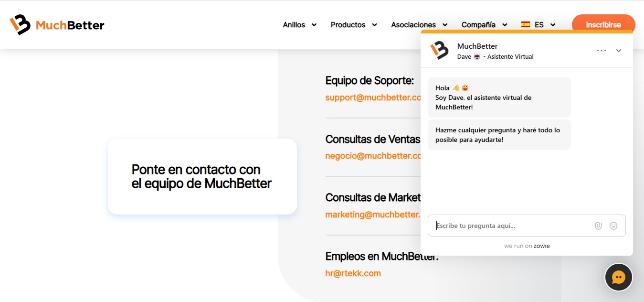Expand the Asociaciones dropdown chevron
Screen dimensions: 644x302
[x=445, y=25]
